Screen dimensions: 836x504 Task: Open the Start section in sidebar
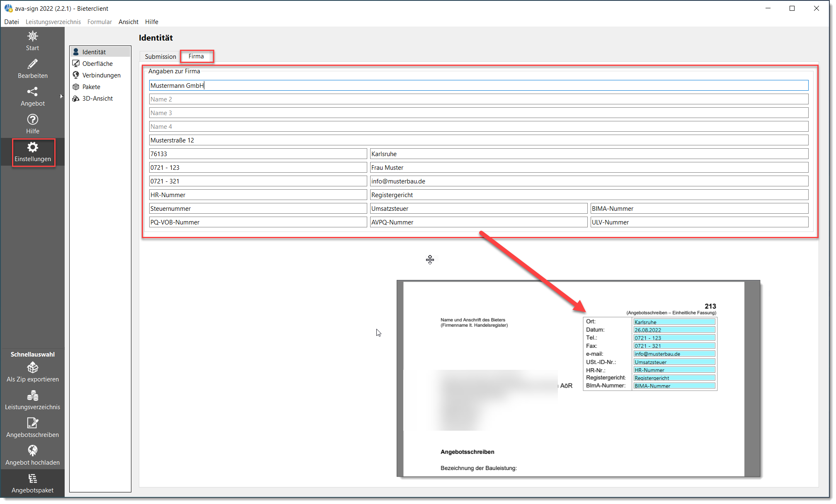tap(32, 41)
